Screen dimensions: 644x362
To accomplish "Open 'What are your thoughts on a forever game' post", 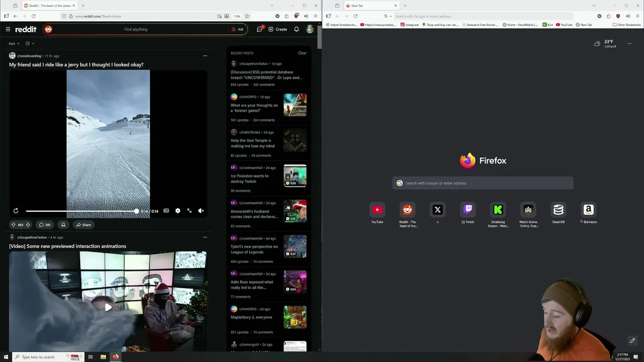I will [x=254, y=108].
